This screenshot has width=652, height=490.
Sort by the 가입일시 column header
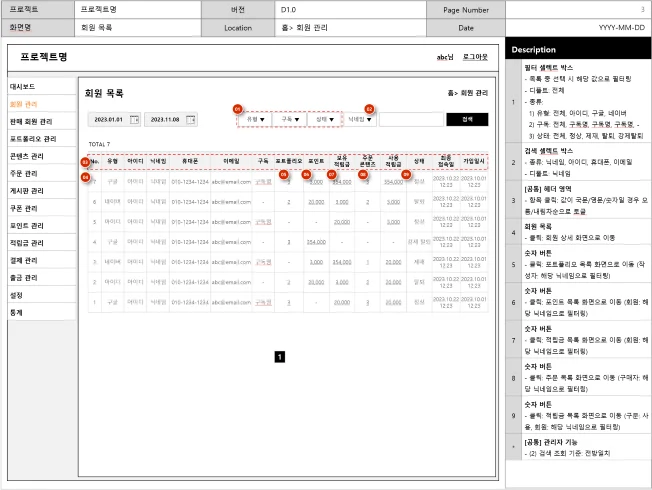tap(474, 161)
